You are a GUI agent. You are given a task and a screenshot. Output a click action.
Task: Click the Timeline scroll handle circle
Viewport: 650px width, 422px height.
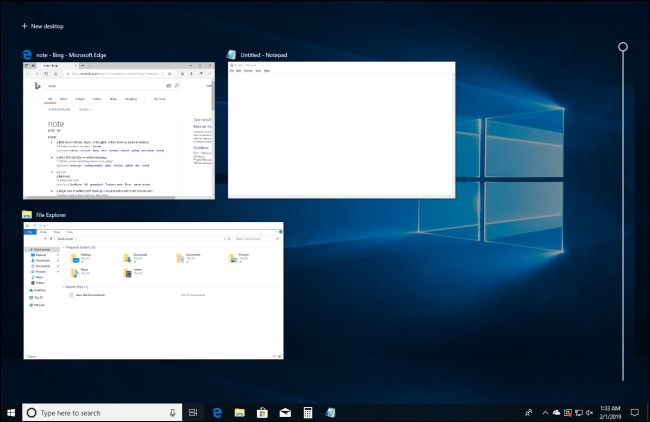(x=623, y=47)
